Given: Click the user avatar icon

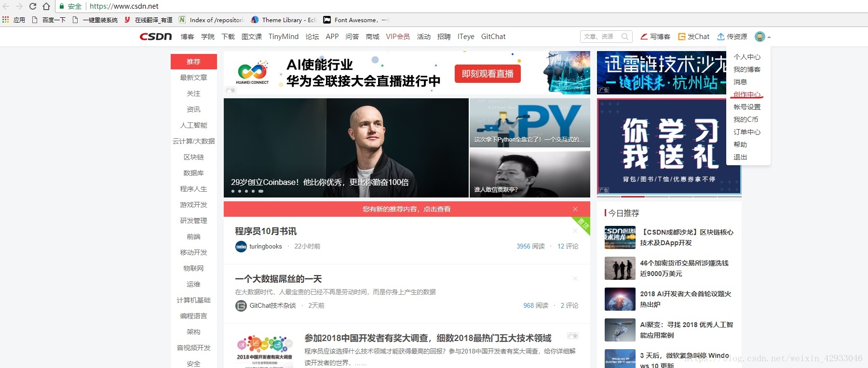Looking at the screenshot, I should (x=760, y=37).
